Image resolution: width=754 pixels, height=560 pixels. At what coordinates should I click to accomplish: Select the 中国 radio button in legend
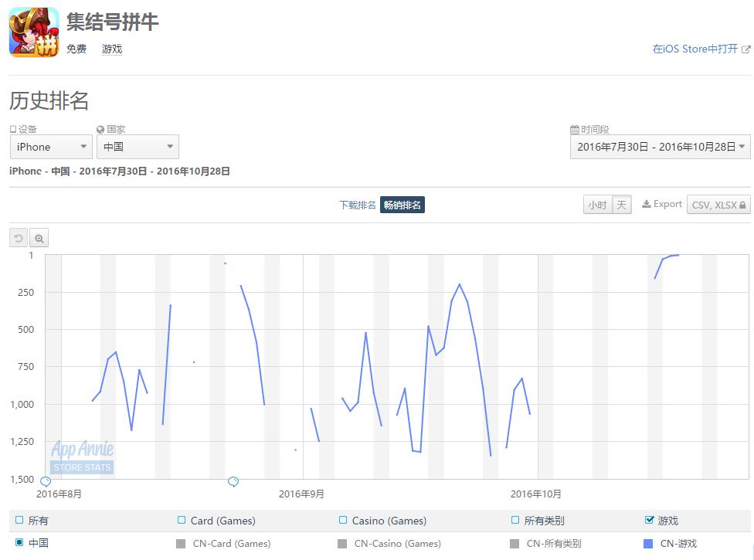coord(19,542)
